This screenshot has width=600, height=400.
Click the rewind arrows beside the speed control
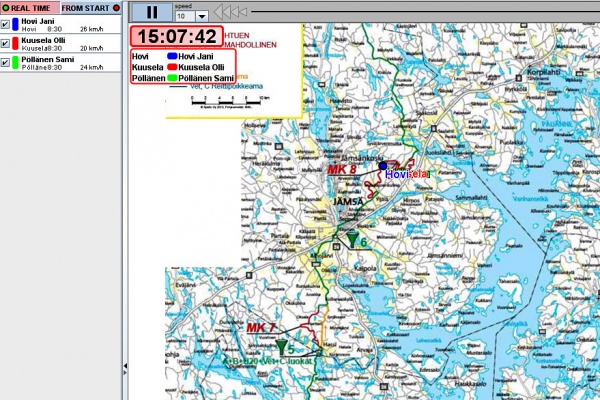(x=231, y=12)
